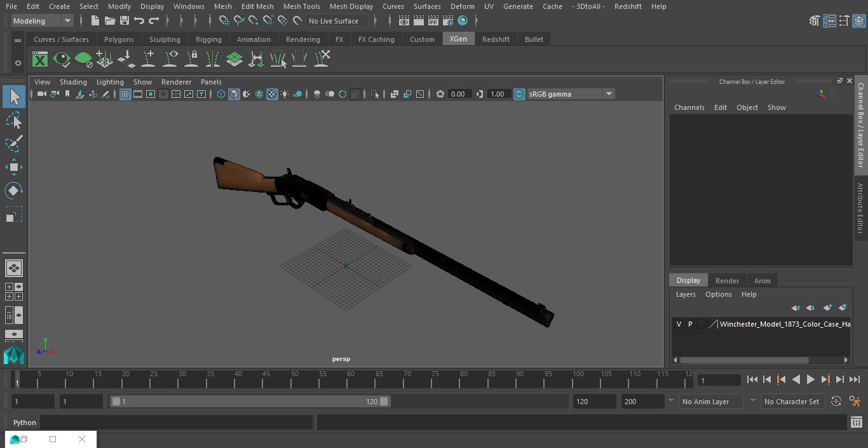Image resolution: width=868 pixels, height=448 pixels.
Task: Toggle layer visibility V box
Action: click(x=679, y=324)
